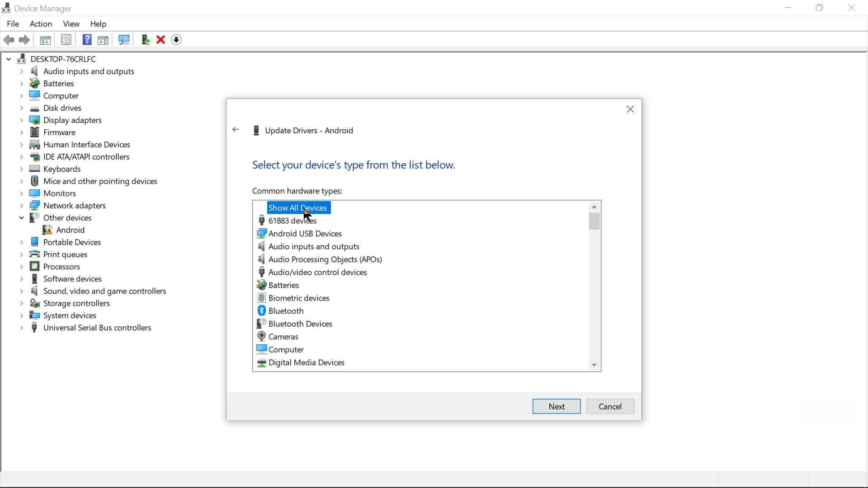This screenshot has height=488, width=868.
Task: Click the action pane toolbar icon
Action: coord(103,40)
